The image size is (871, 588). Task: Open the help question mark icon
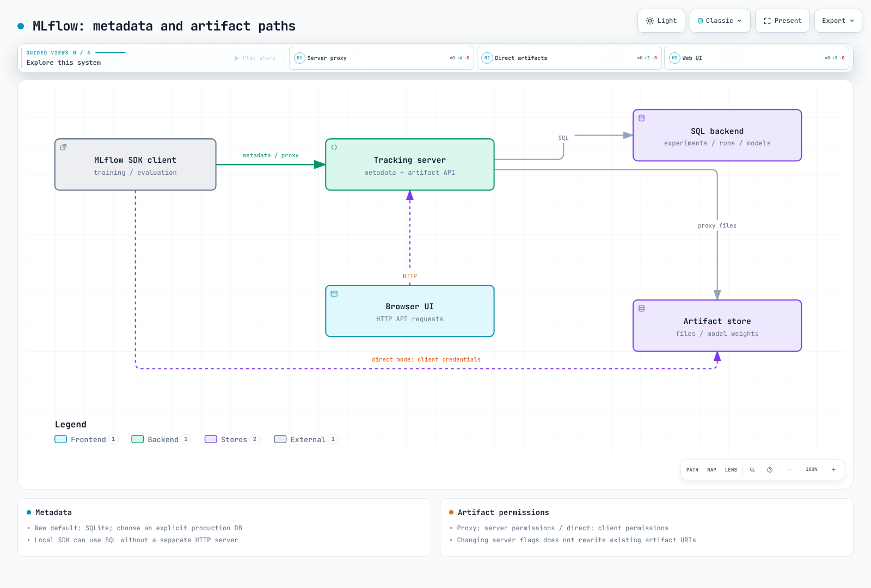[x=770, y=470]
